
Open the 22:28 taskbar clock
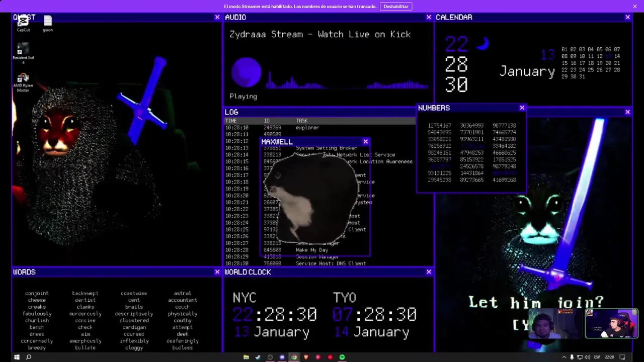(609, 357)
